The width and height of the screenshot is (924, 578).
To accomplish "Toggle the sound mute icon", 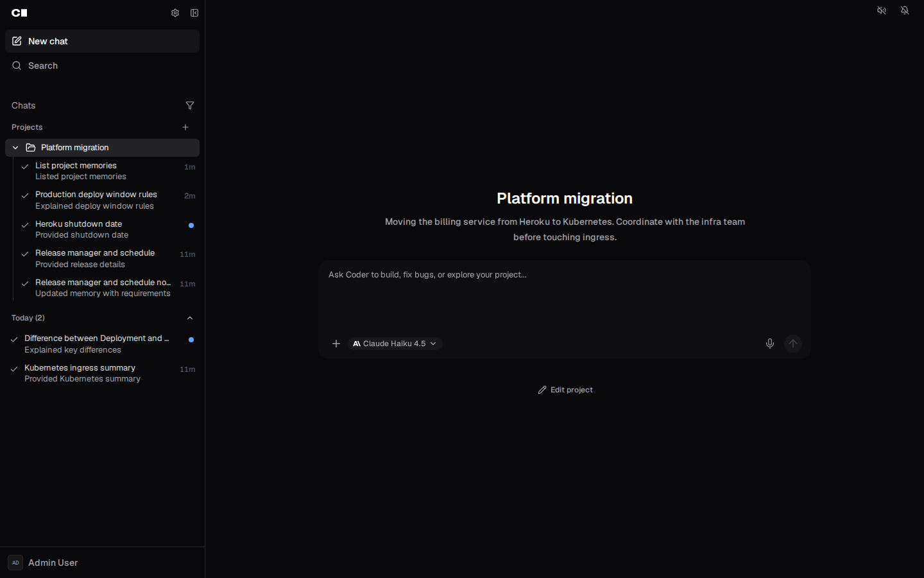I will coord(882,11).
